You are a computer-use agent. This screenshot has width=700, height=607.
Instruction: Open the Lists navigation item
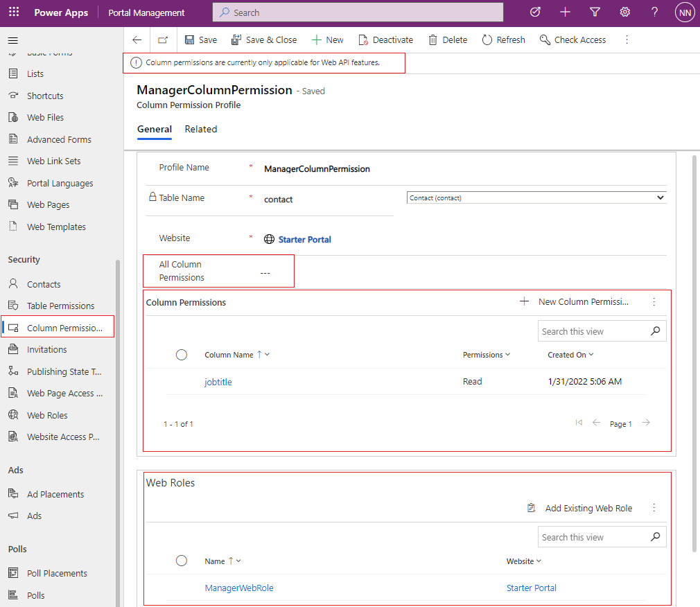35,73
